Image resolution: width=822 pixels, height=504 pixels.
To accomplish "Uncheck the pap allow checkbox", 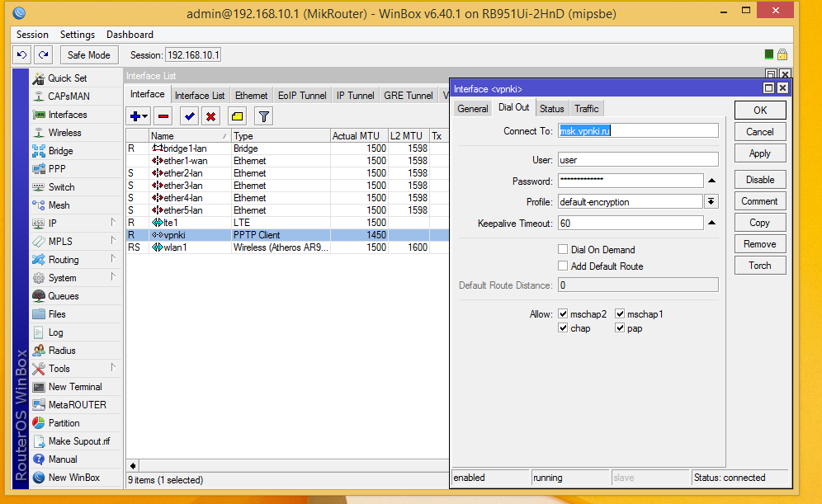I will (x=620, y=328).
